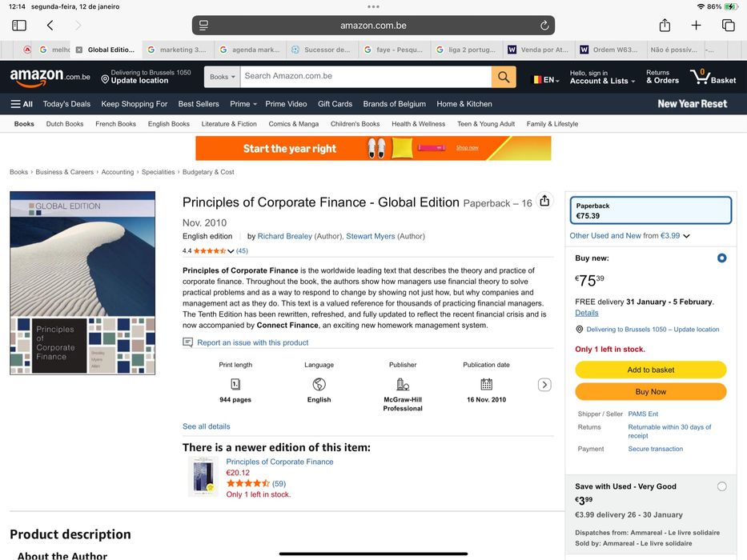Viewport: 747px width, 560px height.
Task: Click the newer edition book thumbnail
Action: coord(203,476)
